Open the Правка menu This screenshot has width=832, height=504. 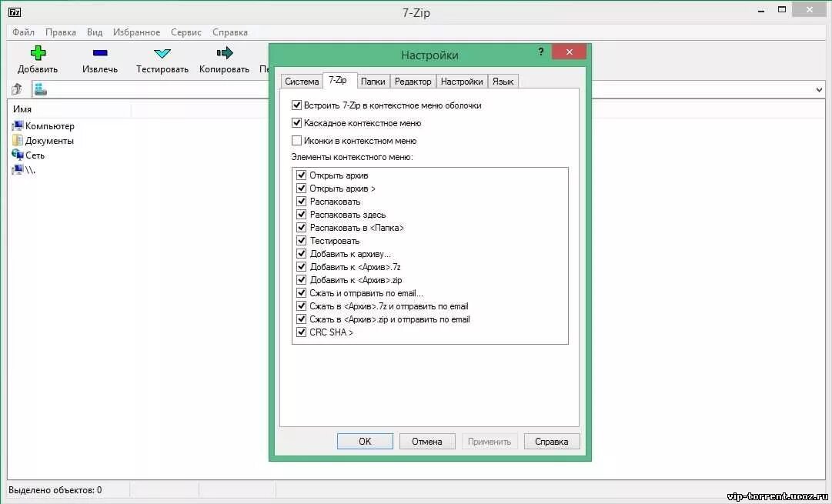(x=61, y=32)
